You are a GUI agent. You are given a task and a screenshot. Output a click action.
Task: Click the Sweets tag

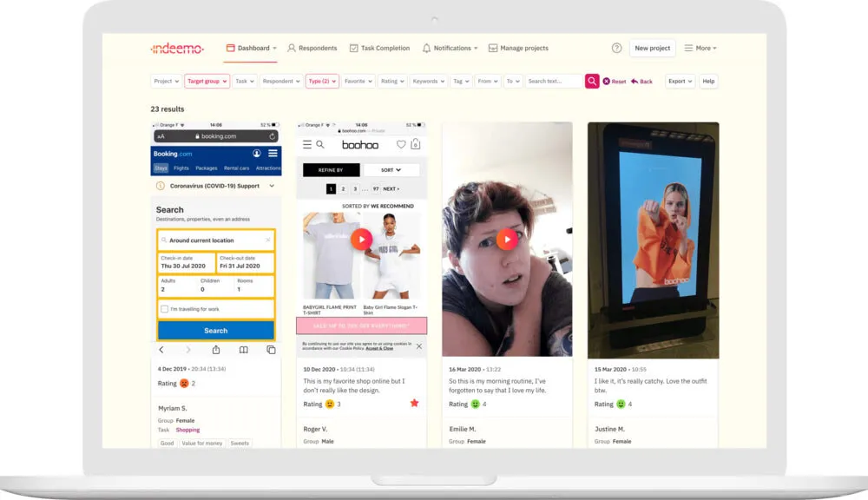click(240, 443)
